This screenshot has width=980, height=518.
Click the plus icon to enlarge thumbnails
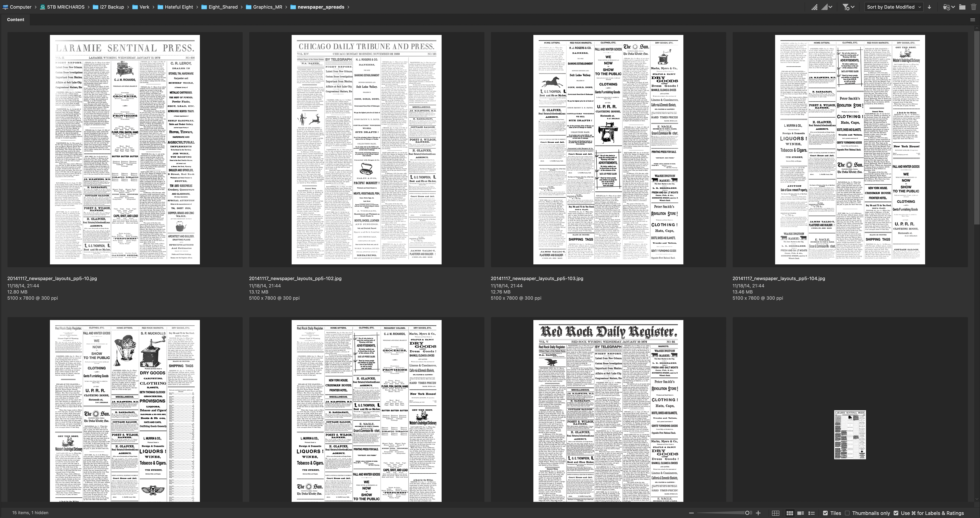pos(758,513)
